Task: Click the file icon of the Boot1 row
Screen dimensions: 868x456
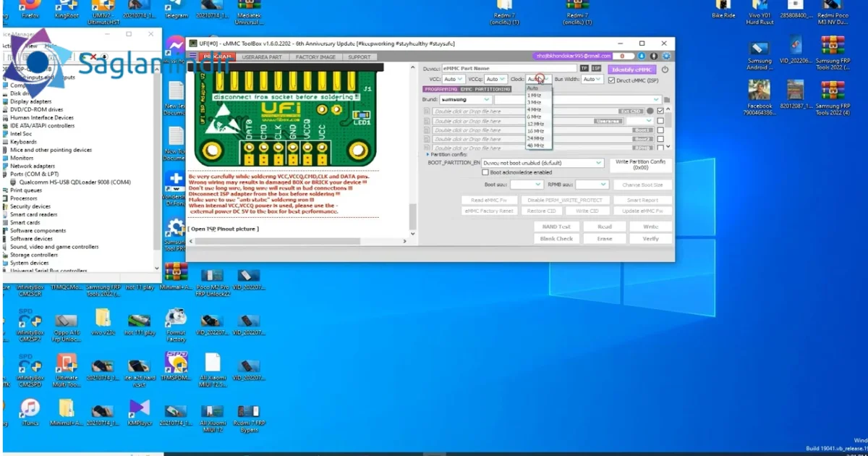Action: [x=427, y=130]
